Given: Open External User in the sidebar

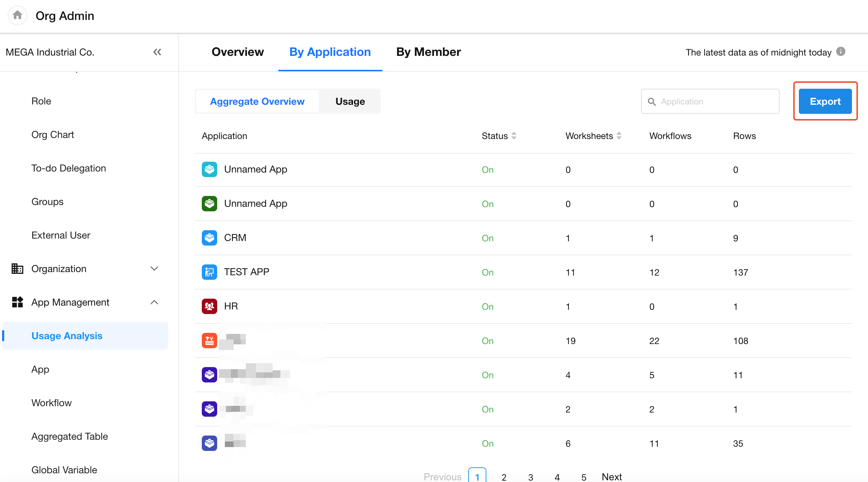Looking at the screenshot, I should (61, 235).
